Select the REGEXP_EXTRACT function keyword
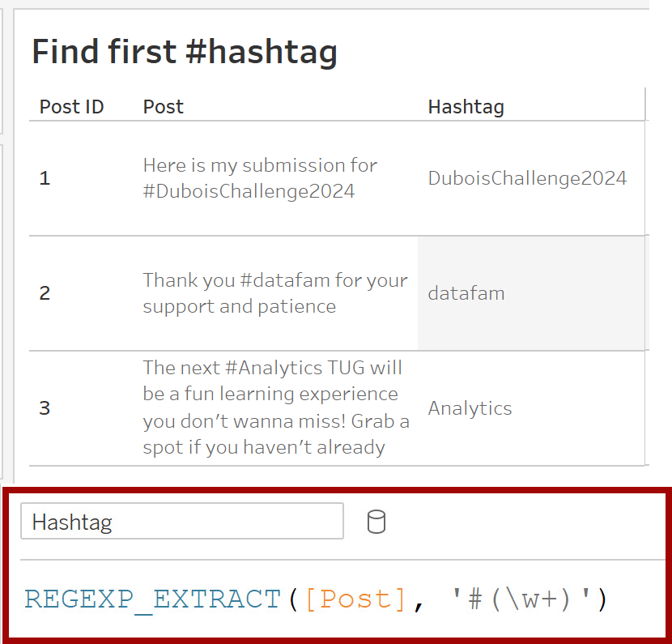Viewport: 672px width, 644px height. 152,599
